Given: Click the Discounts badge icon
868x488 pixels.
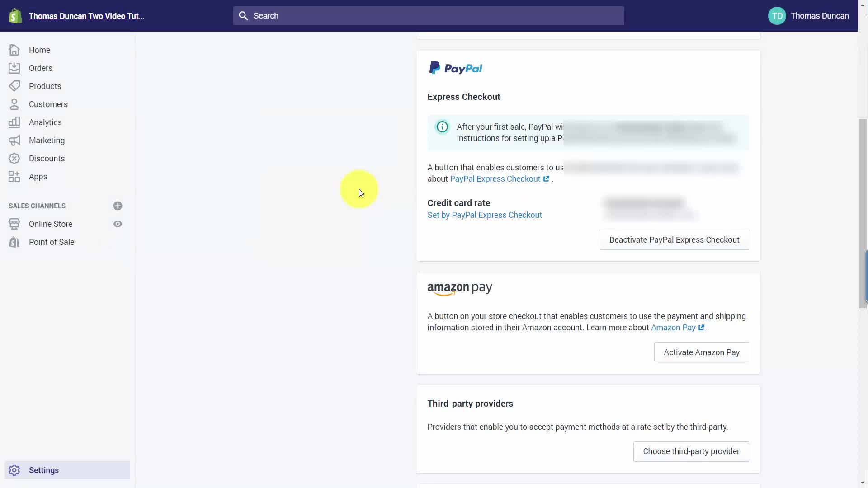Looking at the screenshot, I should (x=14, y=158).
